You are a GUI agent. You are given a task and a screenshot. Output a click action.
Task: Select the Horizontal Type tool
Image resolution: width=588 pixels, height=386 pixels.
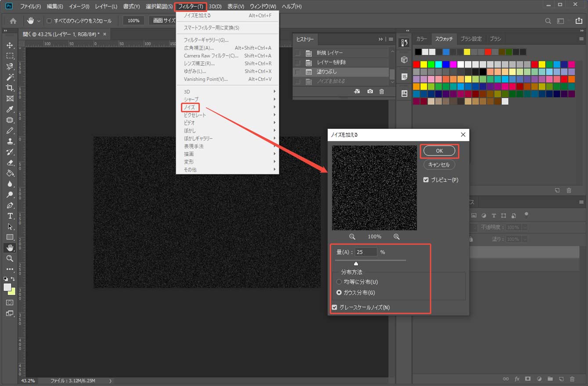pos(10,216)
